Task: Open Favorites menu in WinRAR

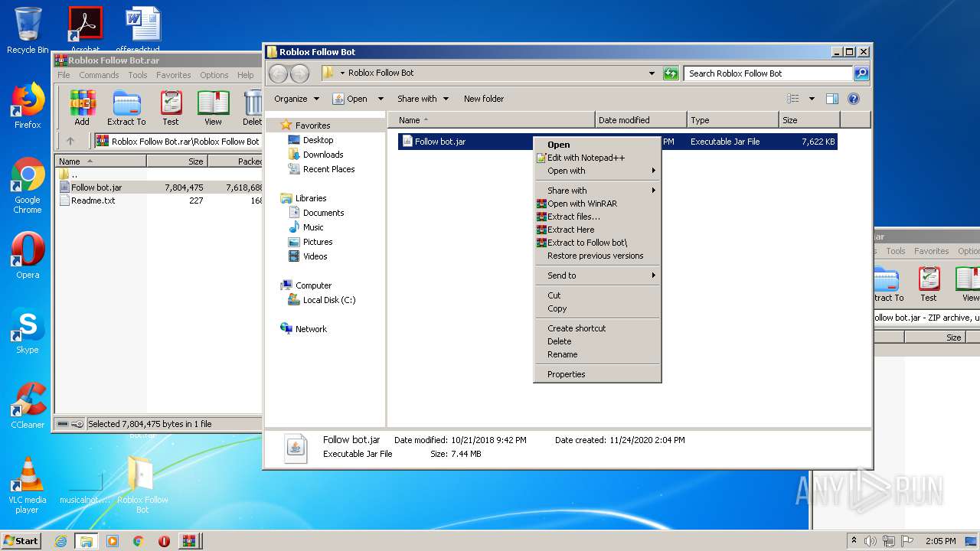Action: 174,75
